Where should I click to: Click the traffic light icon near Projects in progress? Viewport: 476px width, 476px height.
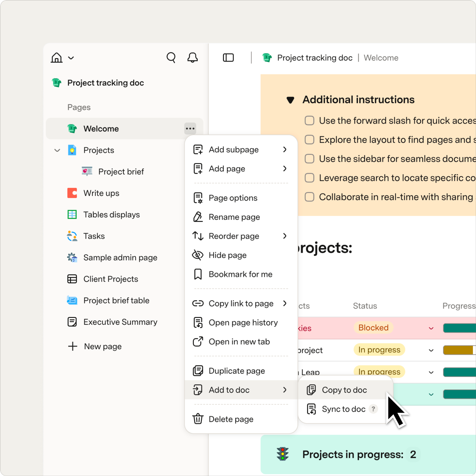point(283,454)
